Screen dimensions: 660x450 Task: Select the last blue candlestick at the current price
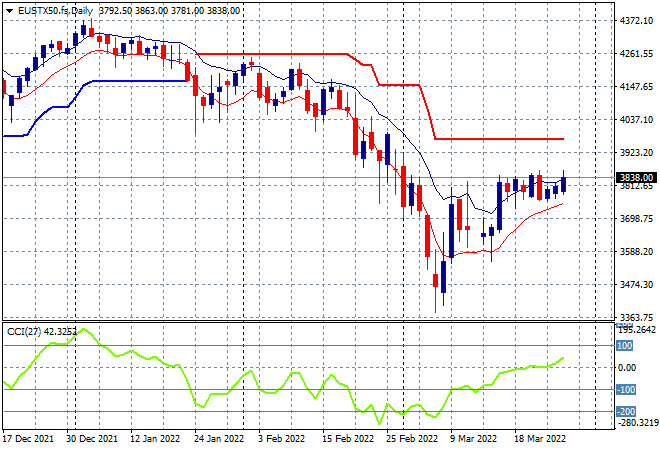click(x=563, y=184)
